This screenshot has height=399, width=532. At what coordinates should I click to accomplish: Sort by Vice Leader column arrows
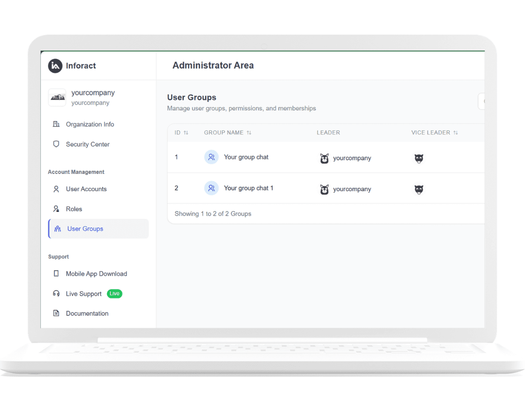point(456,133)
